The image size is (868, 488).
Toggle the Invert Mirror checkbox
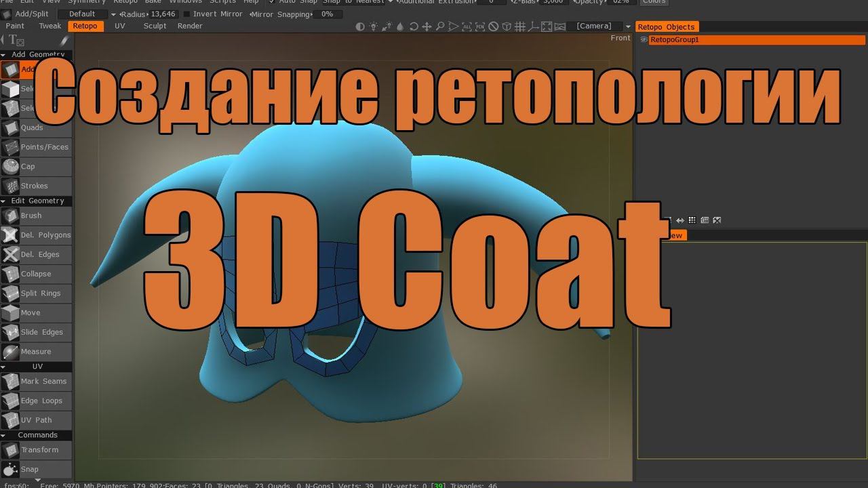click(186, 14)
